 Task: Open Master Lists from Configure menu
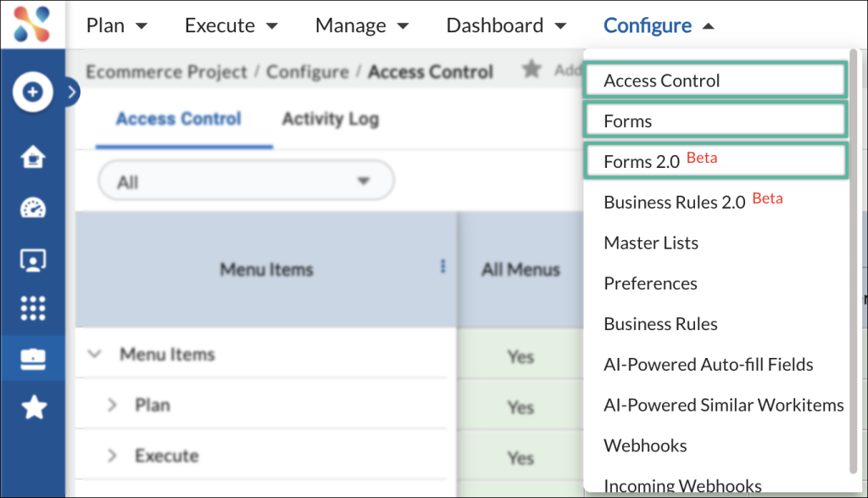[651, 243]
